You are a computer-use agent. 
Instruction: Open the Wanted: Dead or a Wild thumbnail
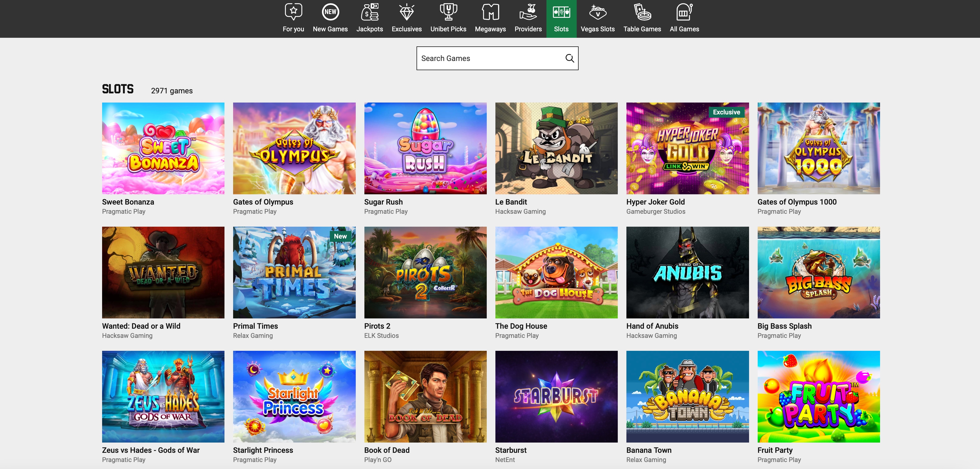click(x=163, y=273)
